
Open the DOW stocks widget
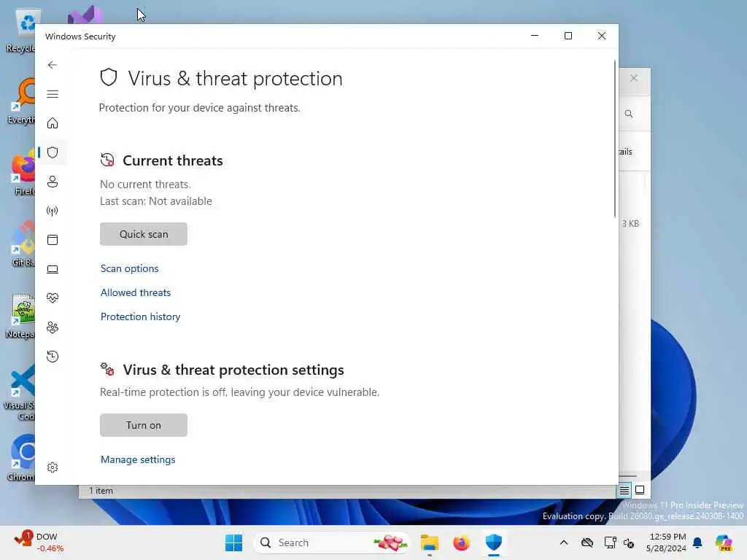pyautogui.click(x=38, y=542)
